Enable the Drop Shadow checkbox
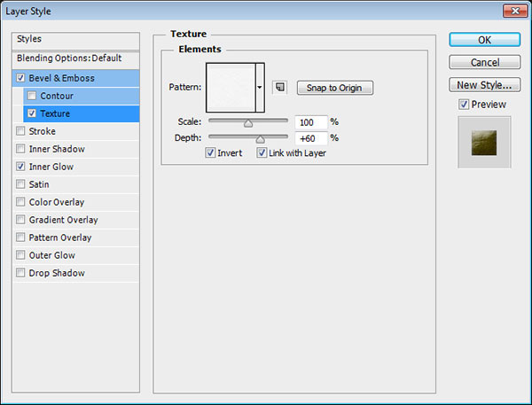The image size is (532, 405). tap(20, 272)
